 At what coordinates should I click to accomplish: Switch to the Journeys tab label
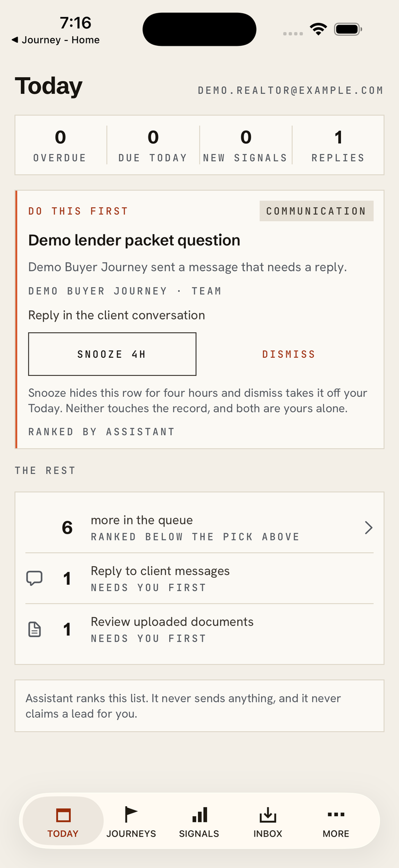click(x=131, y=833)
